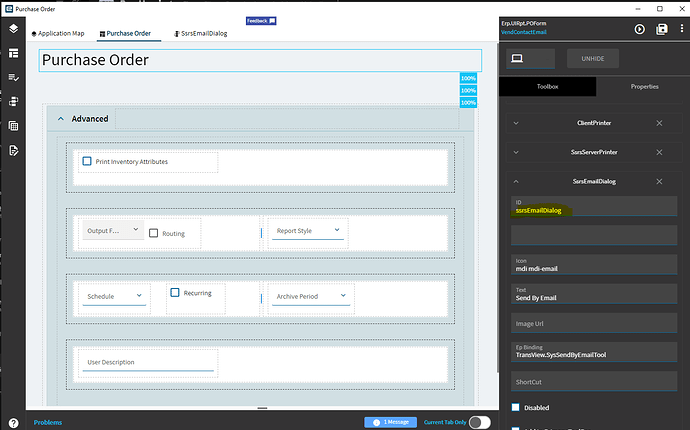690x430 pixels.
Task: Collapse the SsrsEmailDialog section
Action: click(516, 181)
